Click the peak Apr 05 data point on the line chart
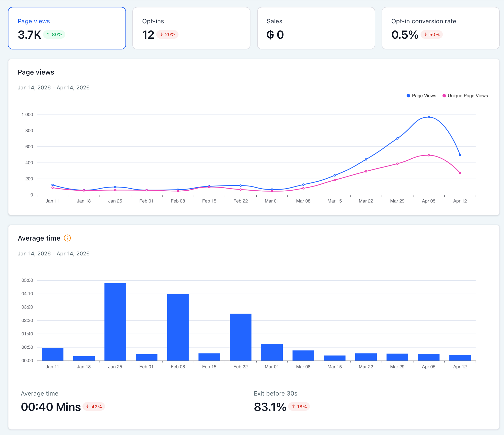 pos(428,117)
